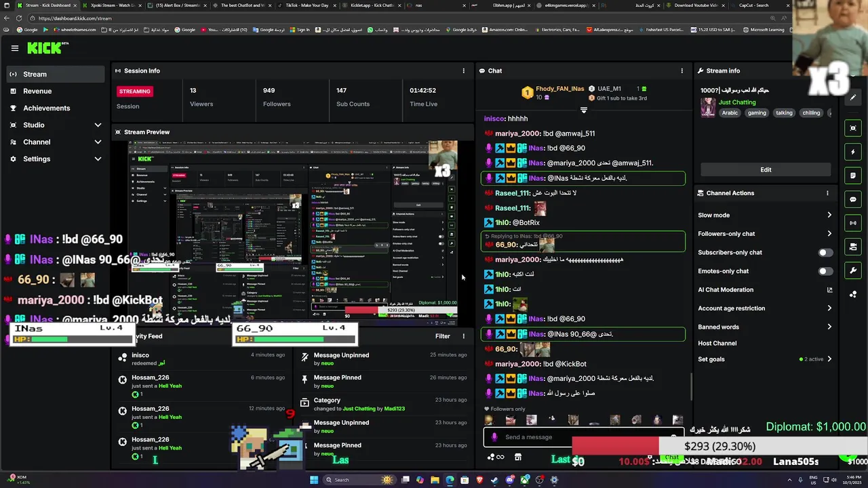Screen dimensions: 868x488
Task: Click the purple microphone icon in message box
Action: (x=494, y=437)
